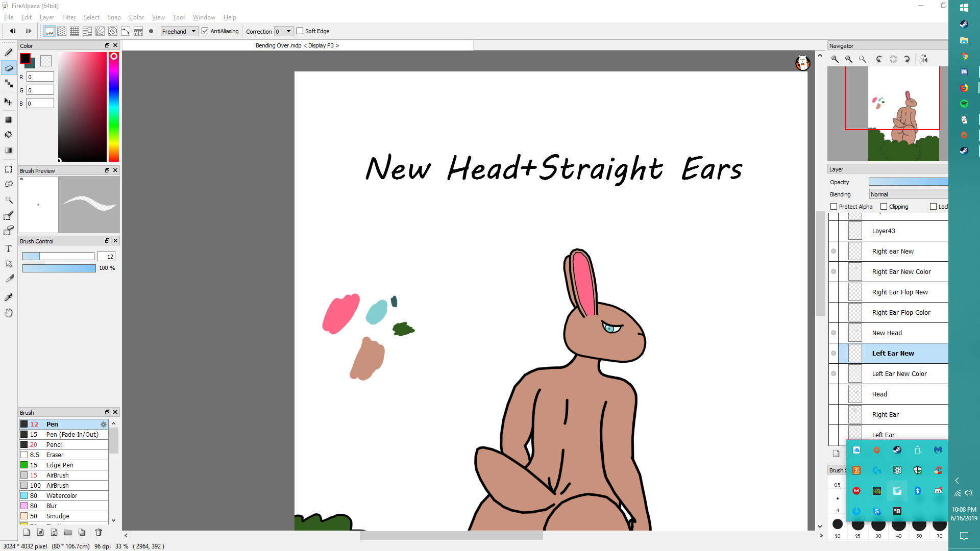The image size is (980, 551).
Task: Enable the Soft Edge checkbox
Action: tap(300, 31)
